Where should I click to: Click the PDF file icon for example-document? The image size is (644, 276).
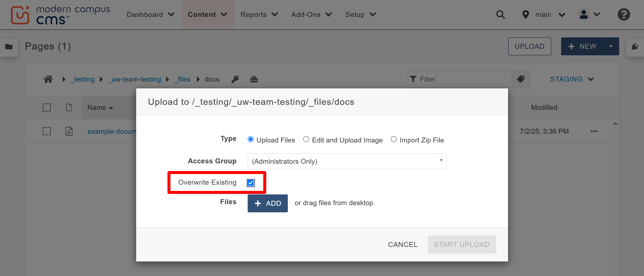[69, 131]
